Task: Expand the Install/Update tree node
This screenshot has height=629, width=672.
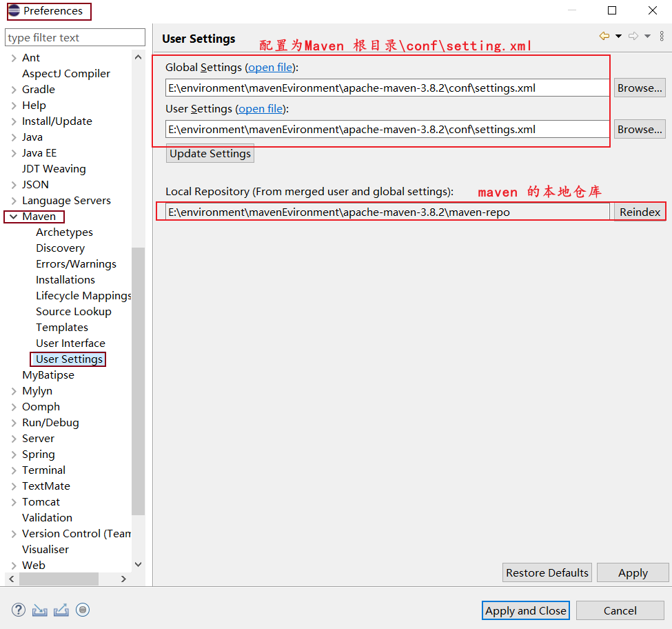Action: [14, 121]
